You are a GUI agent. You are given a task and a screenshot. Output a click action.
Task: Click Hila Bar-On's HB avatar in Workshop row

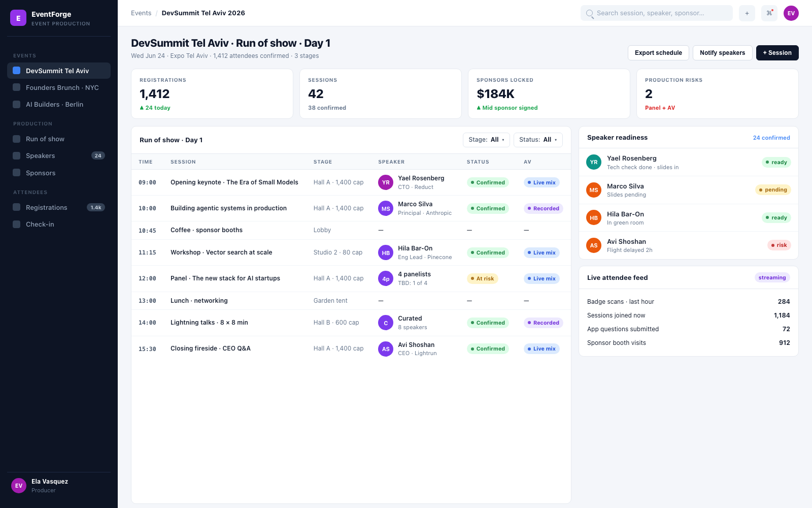(x=386, y=252)
